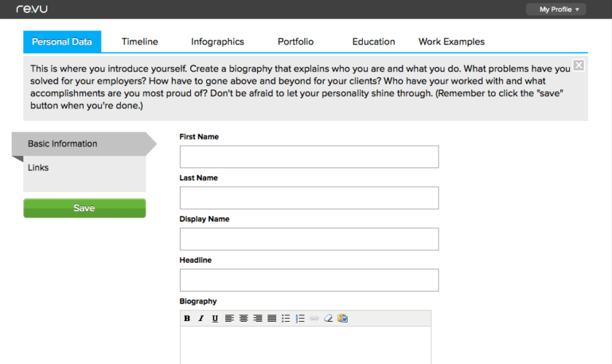Insert a bulleted list
This screenshot has height=364, width=612.
[286, 319]
